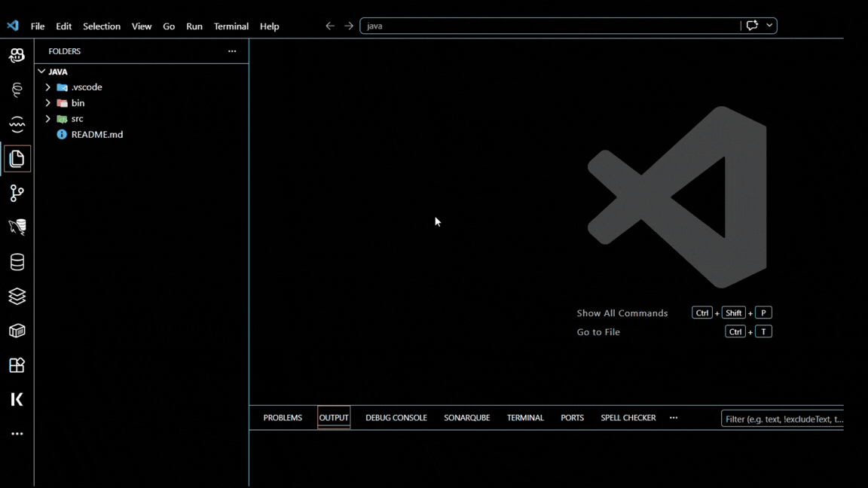The width and height of the screenshot is (868, 488).
Task: Open the Copilot chat icon in activity bar
Action: pos(17,55)
